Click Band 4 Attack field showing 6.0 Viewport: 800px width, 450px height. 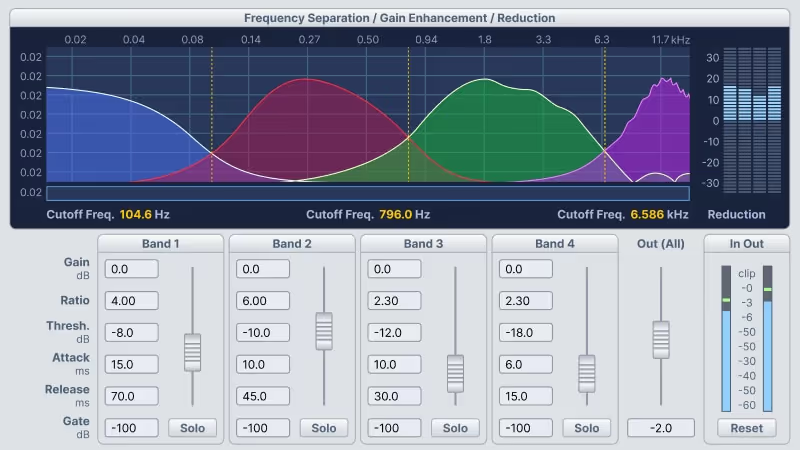click(x=526, y=364)
